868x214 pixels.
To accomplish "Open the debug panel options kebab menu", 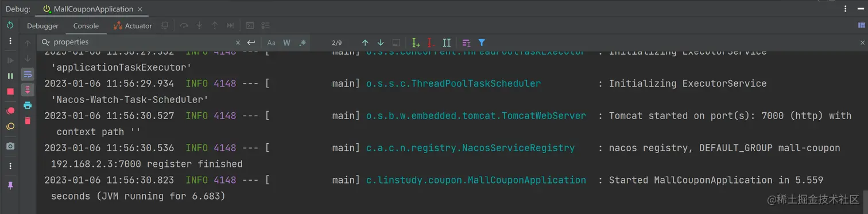I will pyautogui.click(x=845, y=9).
